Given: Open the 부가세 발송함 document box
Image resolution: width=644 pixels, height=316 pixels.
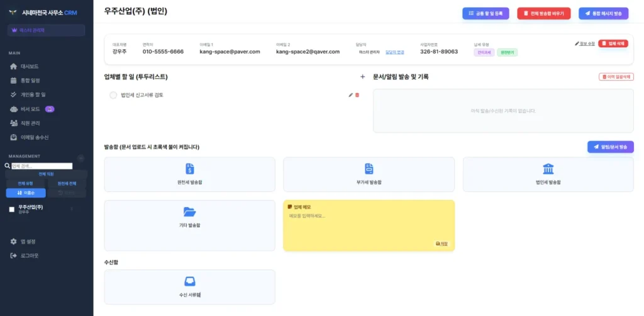Looking at the screenshot, I should coord(369,174).
